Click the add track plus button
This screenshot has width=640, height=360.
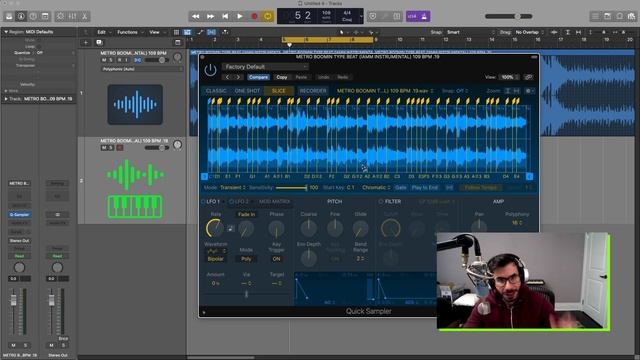point(86,42)
